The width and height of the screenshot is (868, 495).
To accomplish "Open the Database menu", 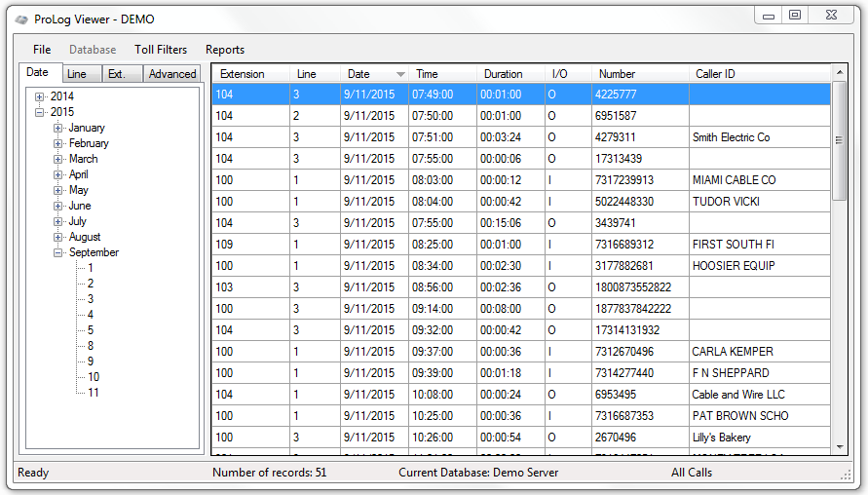I will (x=93, y=50).
